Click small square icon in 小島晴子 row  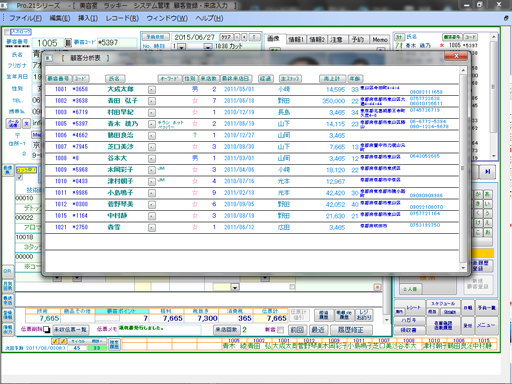pyautogui.click(x=152, y=193)
